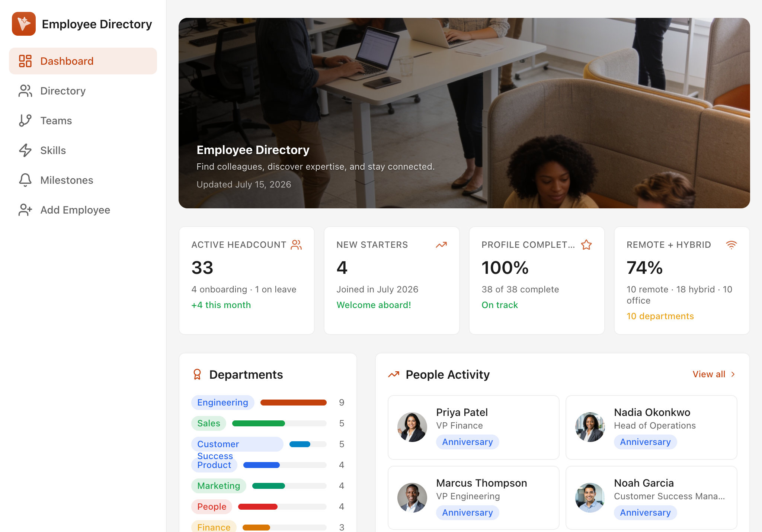Open Noah Garcia's avatar photo
The height and width of the screenshot is (532, 762).
590,498
